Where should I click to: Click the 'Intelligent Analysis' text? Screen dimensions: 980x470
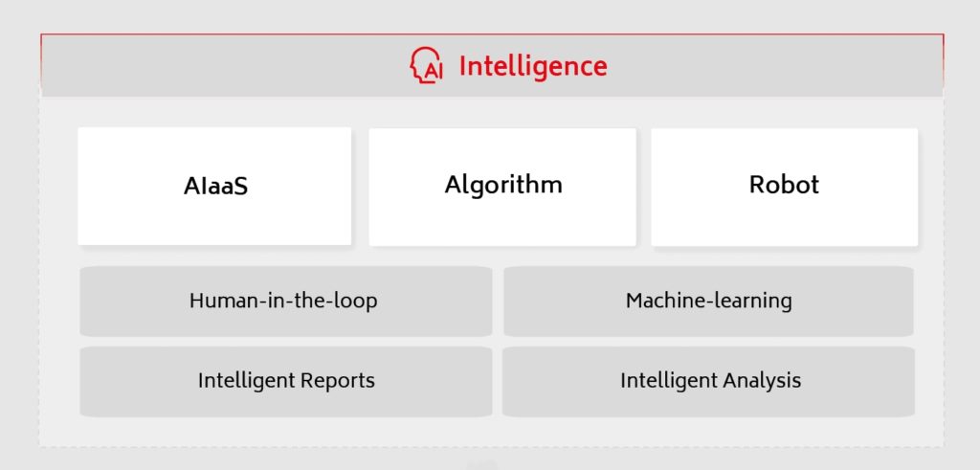(x=710, y=380)
